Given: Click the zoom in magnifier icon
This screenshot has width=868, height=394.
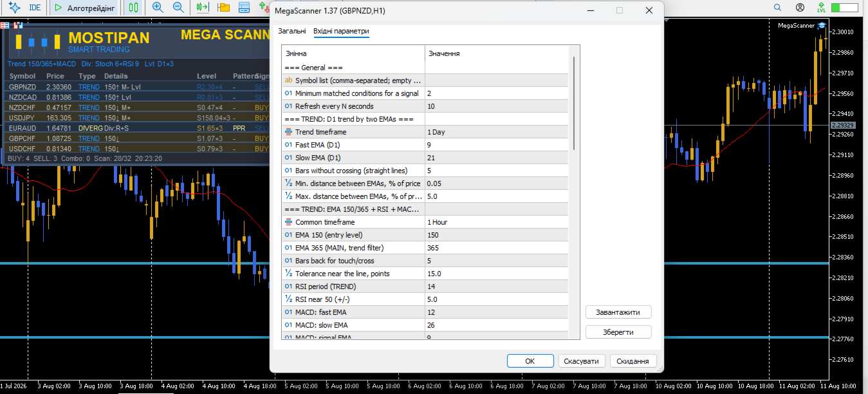Looking at the screenshot, I should pos(158,8).
